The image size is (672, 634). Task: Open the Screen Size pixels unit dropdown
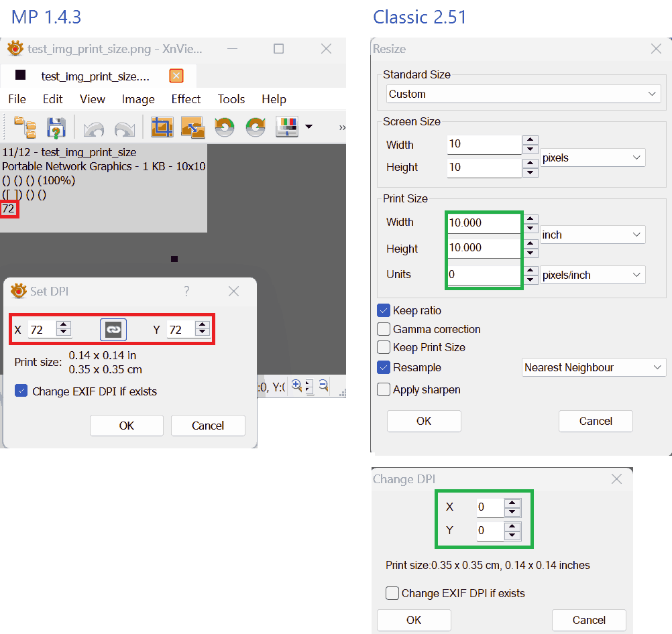(x=593, y=157)
